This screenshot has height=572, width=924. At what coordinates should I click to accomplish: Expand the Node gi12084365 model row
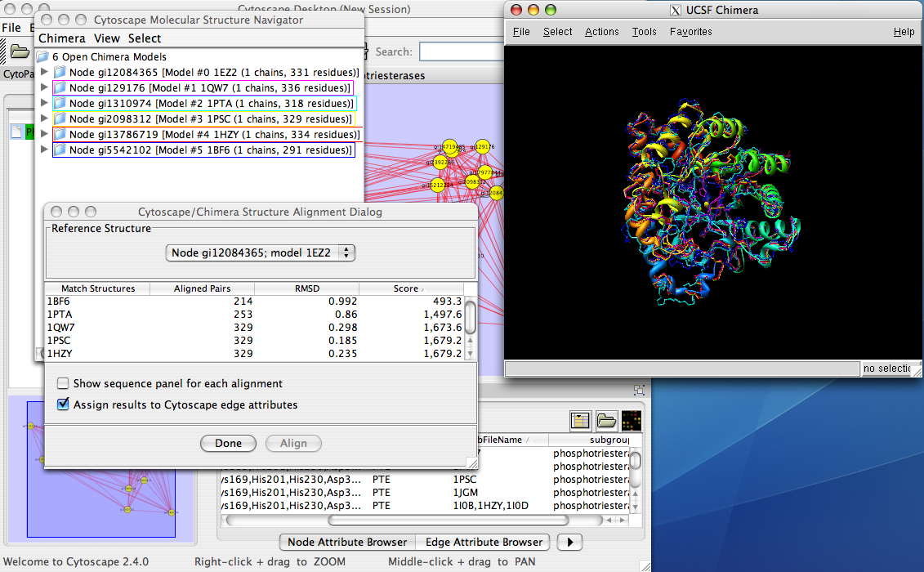[x=44, y=72]
